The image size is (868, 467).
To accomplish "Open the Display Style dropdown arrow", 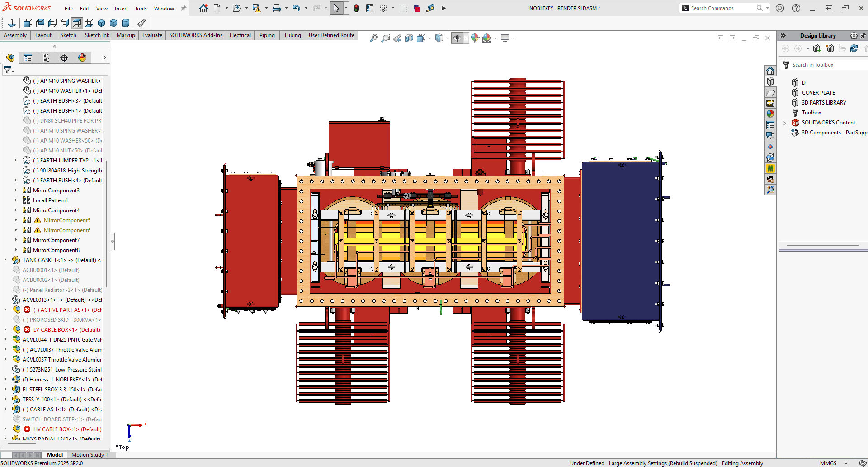I will point(448,38).
